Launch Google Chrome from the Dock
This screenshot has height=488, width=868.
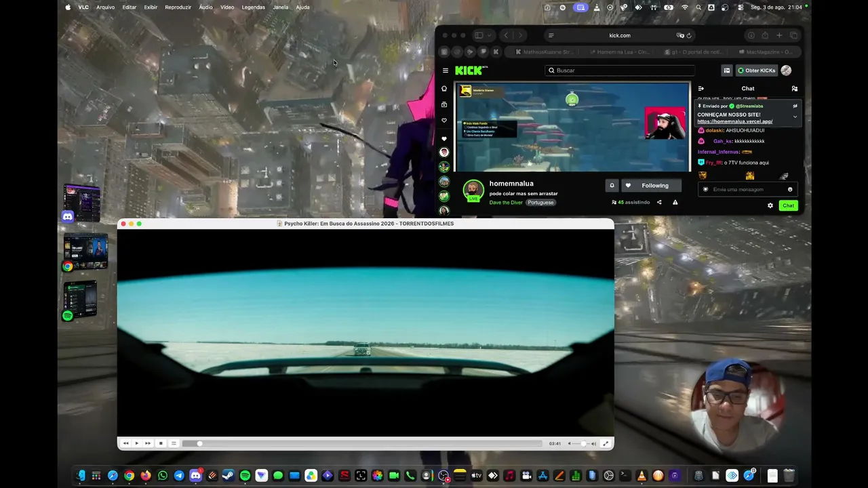pyautogui.click(x=129, y=476)
